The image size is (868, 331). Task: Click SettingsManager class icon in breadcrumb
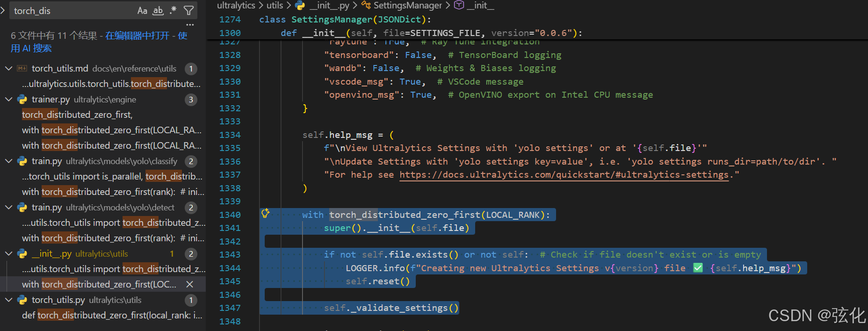(x=366, y=5)
